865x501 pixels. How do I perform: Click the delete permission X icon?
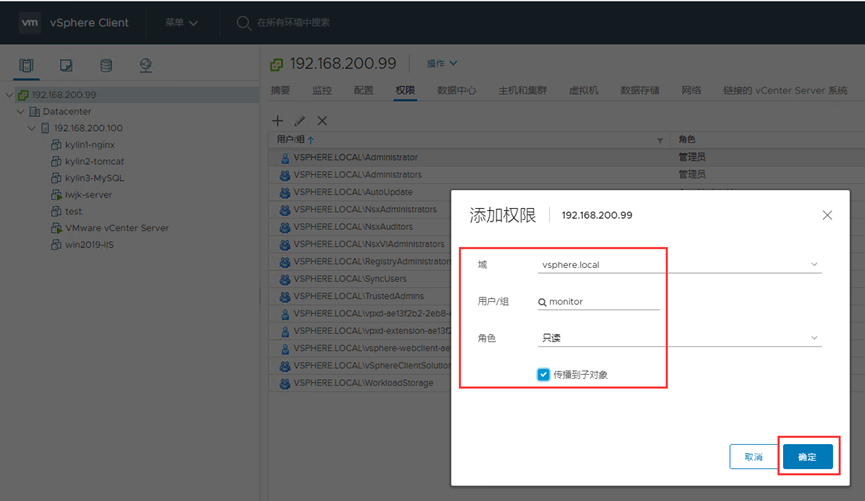click(322, 120)
